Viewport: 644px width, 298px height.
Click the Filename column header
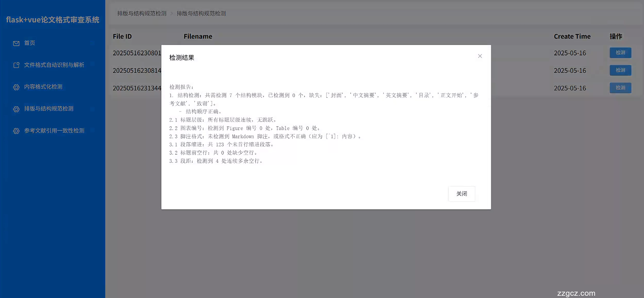coord(198,36)
